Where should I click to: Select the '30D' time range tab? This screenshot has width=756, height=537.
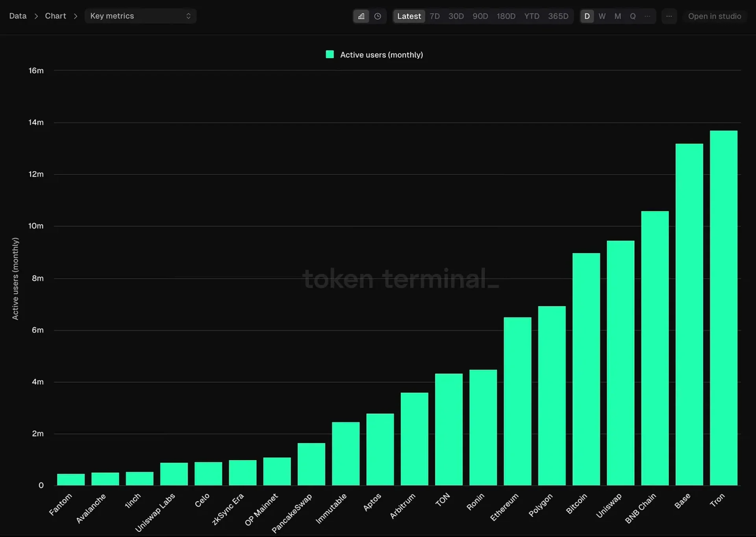pyautogui.click(x=455, y=16)
